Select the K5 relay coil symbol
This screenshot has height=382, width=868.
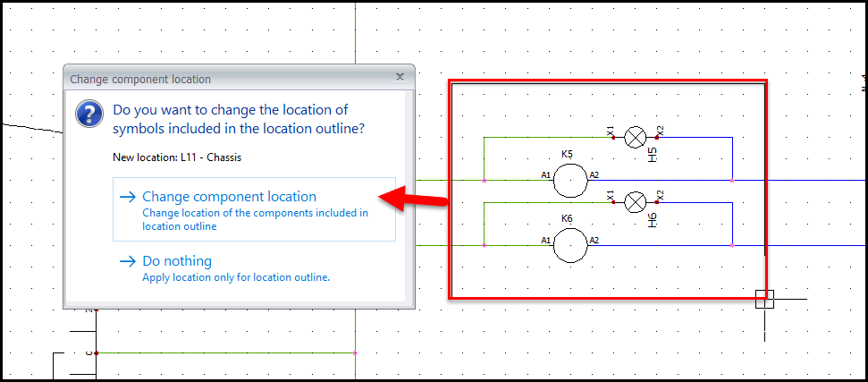(x=570, y=181)
